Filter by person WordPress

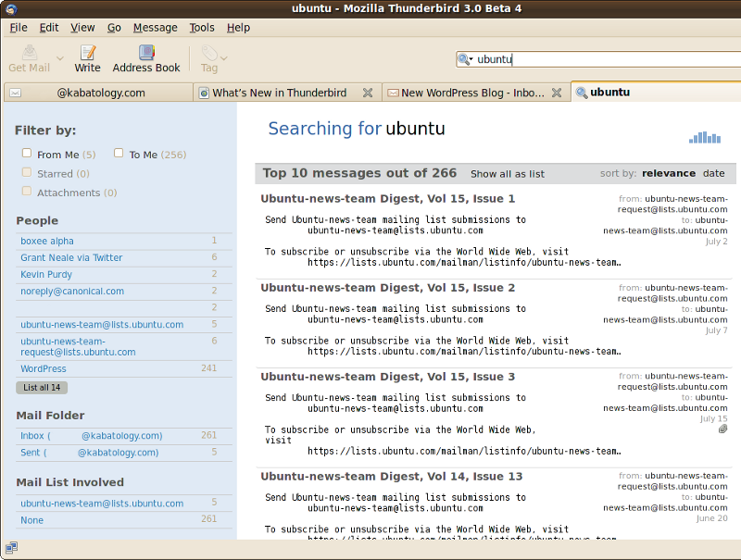[x=44, y=368]
